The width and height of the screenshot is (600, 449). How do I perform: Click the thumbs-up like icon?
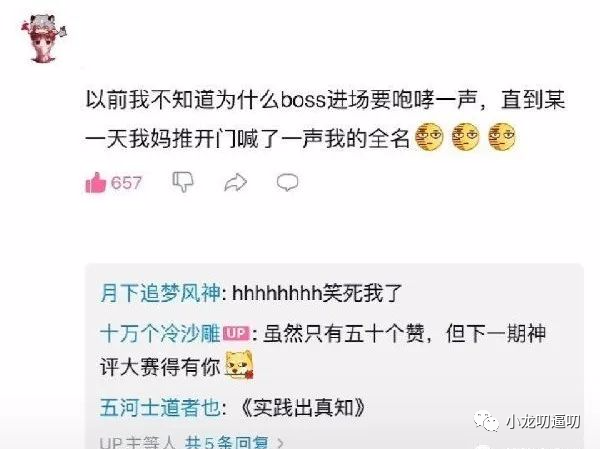[x=95, y=183]
